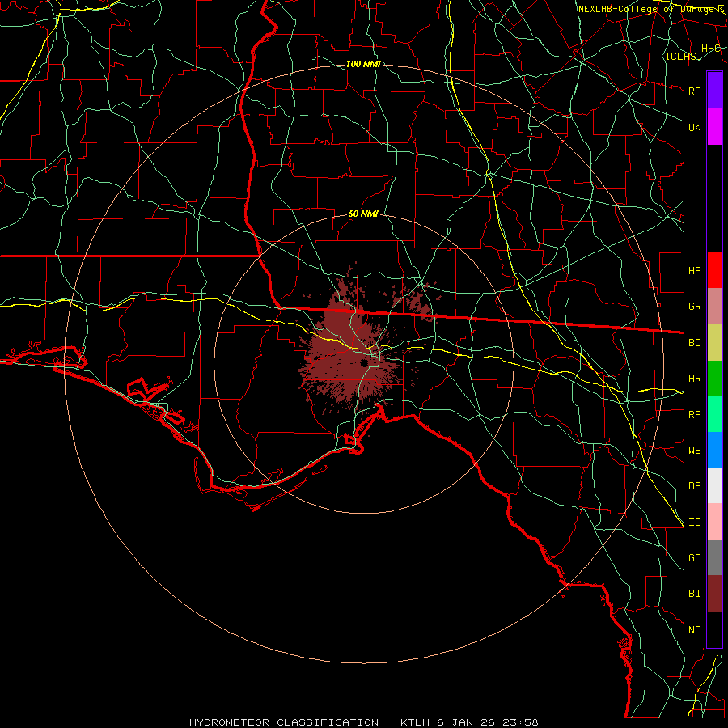Image resolution: width=728 pixels, height=728 pixels.
Task: Click the RF legend label
Action: (x=695, y=91)
